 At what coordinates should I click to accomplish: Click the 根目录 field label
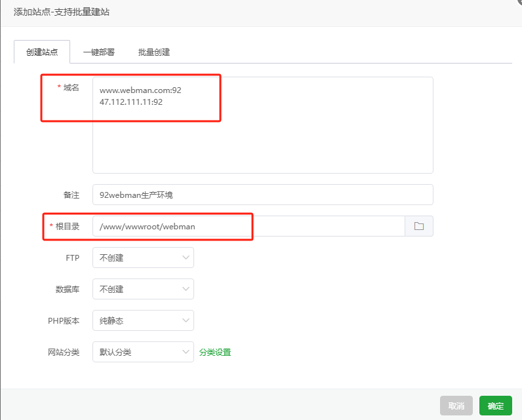(x=68, y=227)
